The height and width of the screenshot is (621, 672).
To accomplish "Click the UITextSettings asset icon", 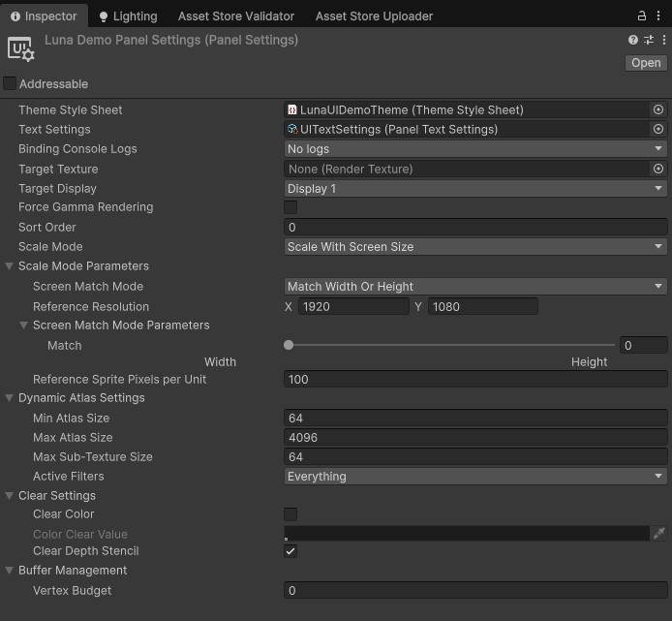I will tap(292, 129).
